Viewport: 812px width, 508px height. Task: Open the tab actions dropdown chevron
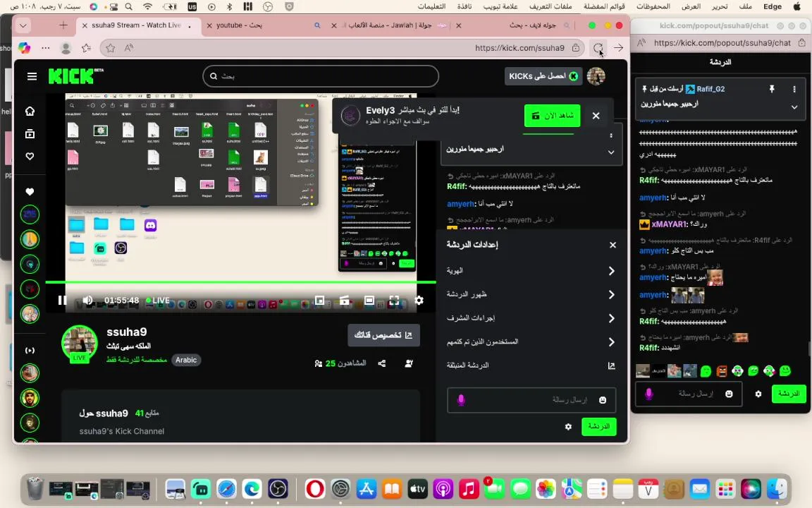pos(23,25)
